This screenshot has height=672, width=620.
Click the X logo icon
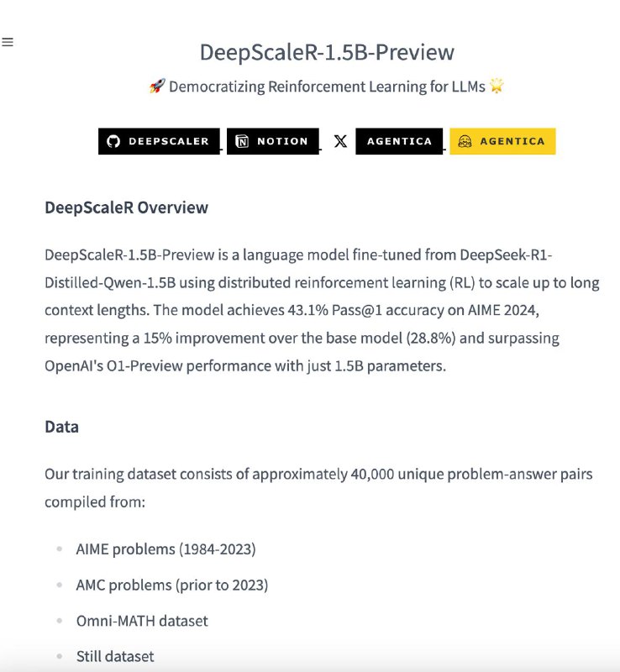coord(340,141)
